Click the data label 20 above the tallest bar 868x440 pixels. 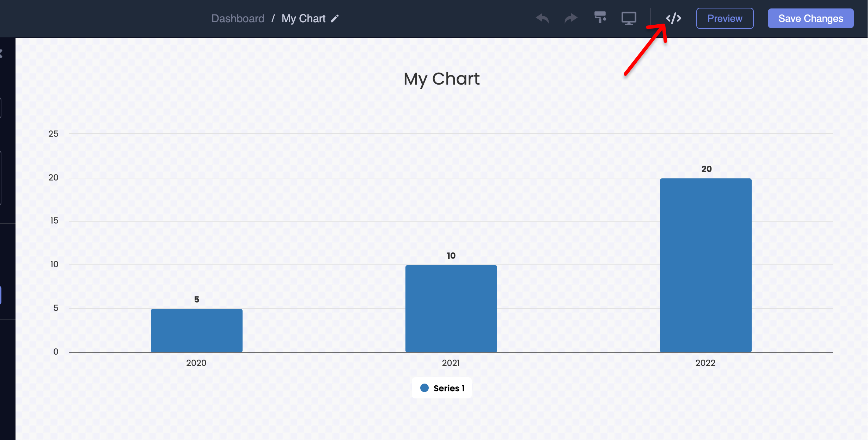[x=705, y=169]
